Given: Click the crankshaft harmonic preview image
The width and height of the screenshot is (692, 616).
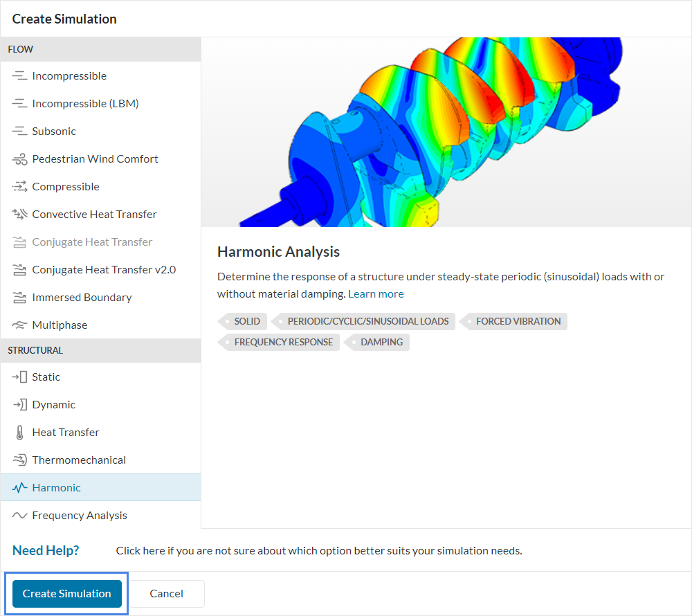Looking at the screenshot, I should click(446, 132).
